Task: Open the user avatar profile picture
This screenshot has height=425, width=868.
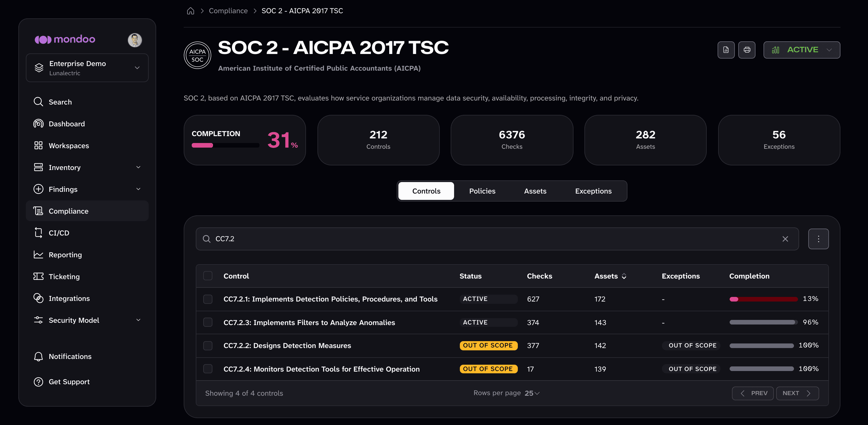Action: click(135, 40)
